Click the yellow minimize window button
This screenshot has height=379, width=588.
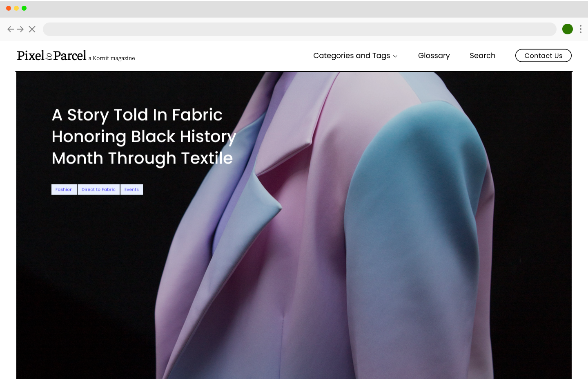point(16,8)
